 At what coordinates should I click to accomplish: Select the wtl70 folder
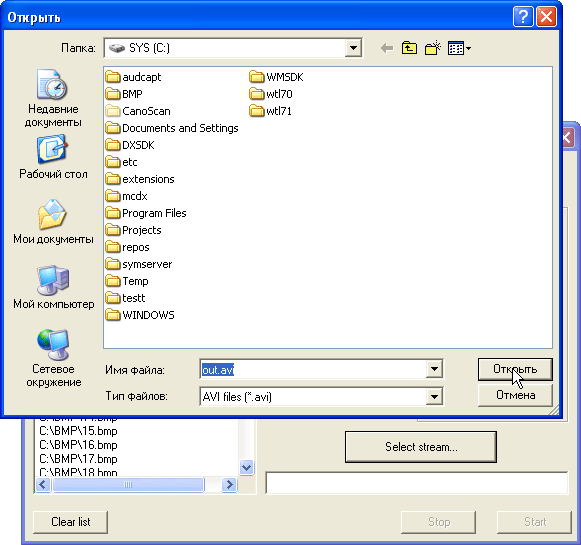(271, 94)
